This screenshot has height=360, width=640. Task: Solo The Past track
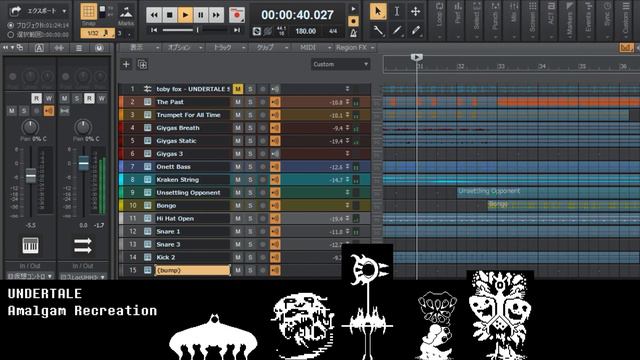(250, 102)
